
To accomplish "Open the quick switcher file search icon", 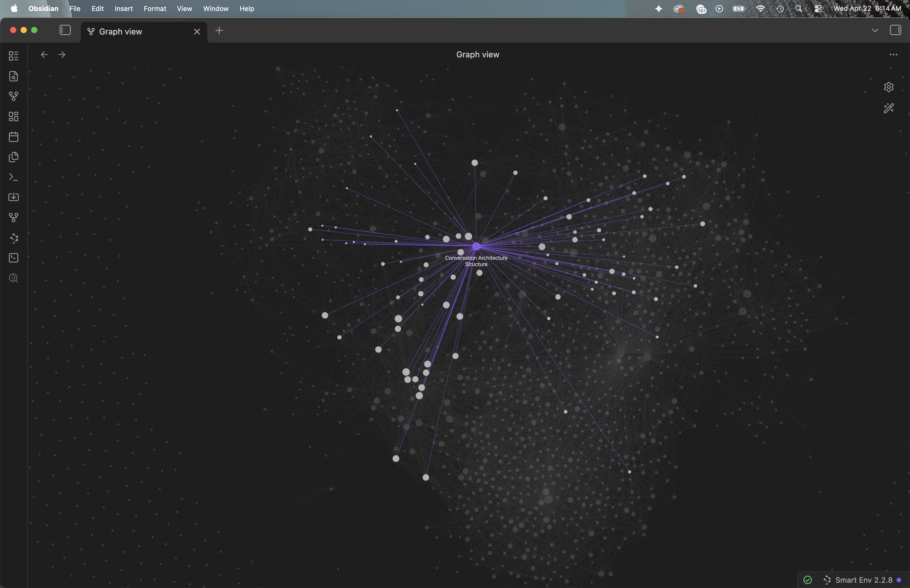I will click(13, 76).
